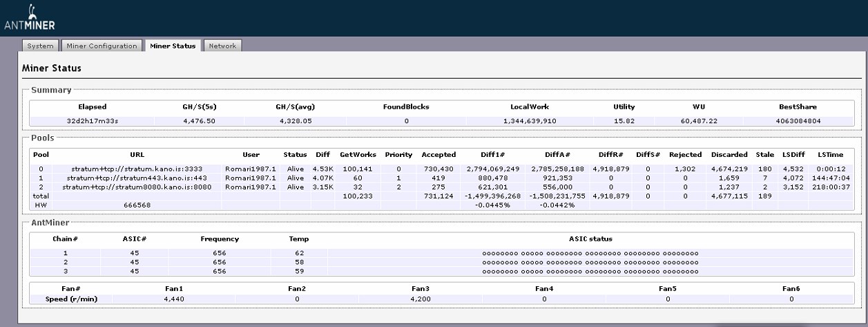Screen dimensions: 868x327
Task: Click the Miner Status page heading
Action: tap(52, 68)
